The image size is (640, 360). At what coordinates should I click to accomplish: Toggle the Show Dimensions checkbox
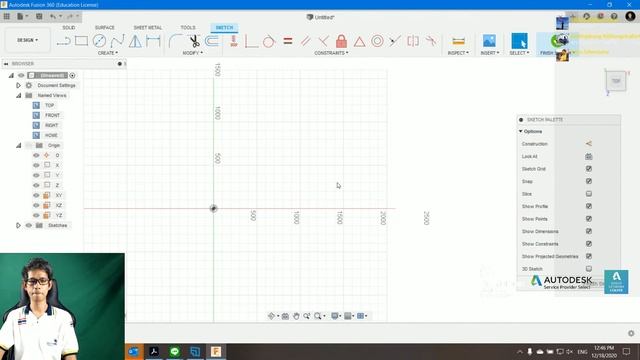[x=589, y=231]
